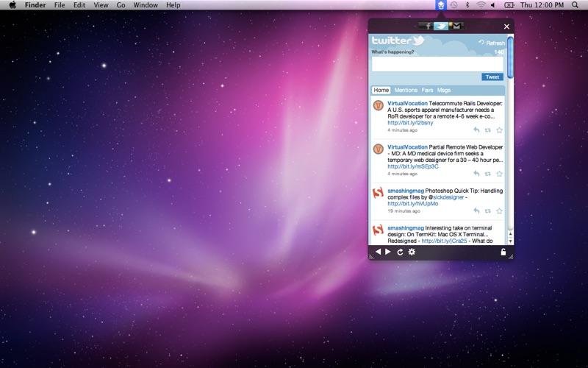Click smashingmag avatar on Photoshop Quick Tip tweet
Screen dimensions: 588x368
tap(378, 193)
